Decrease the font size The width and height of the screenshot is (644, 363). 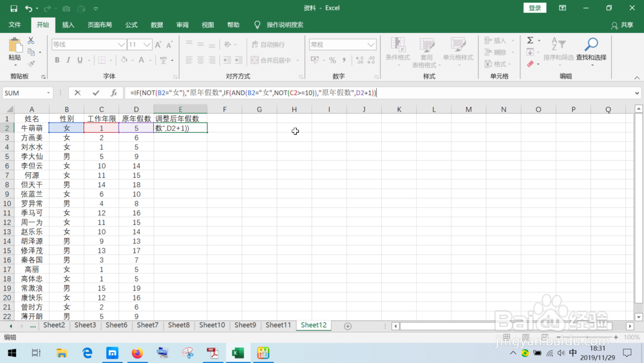169,44
